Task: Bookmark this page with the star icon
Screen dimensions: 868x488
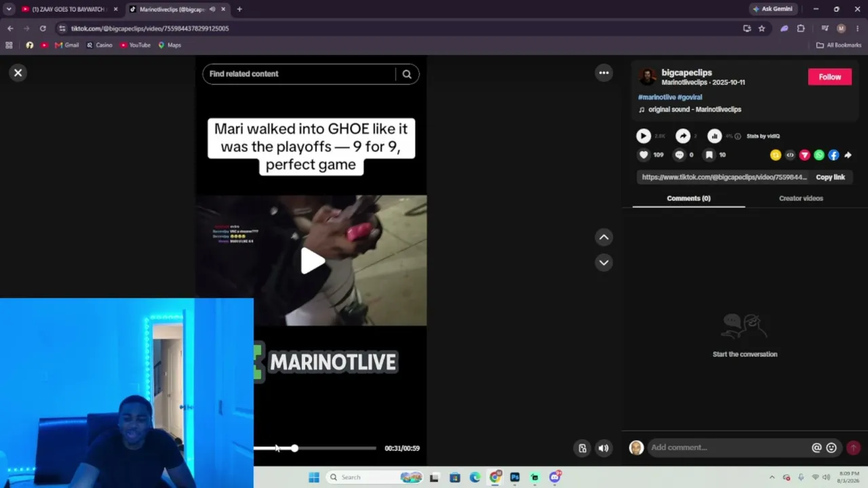Action: click(762, 28)
